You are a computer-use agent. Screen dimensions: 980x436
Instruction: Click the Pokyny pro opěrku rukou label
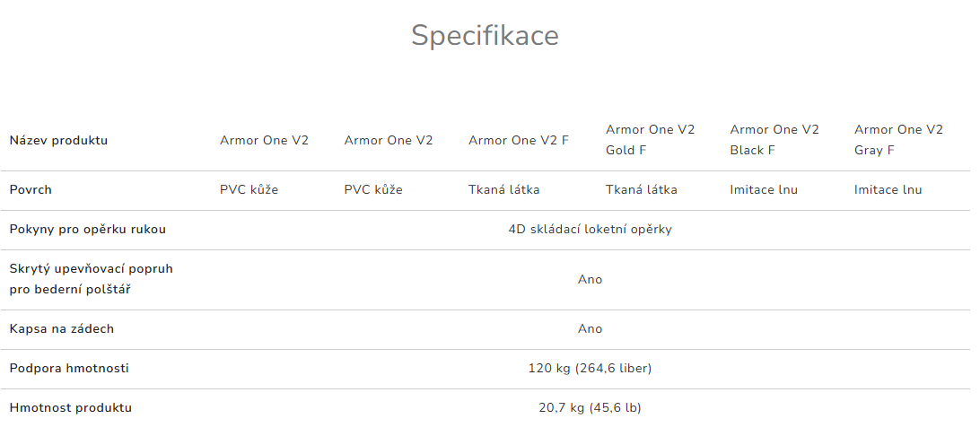(87, 229)
